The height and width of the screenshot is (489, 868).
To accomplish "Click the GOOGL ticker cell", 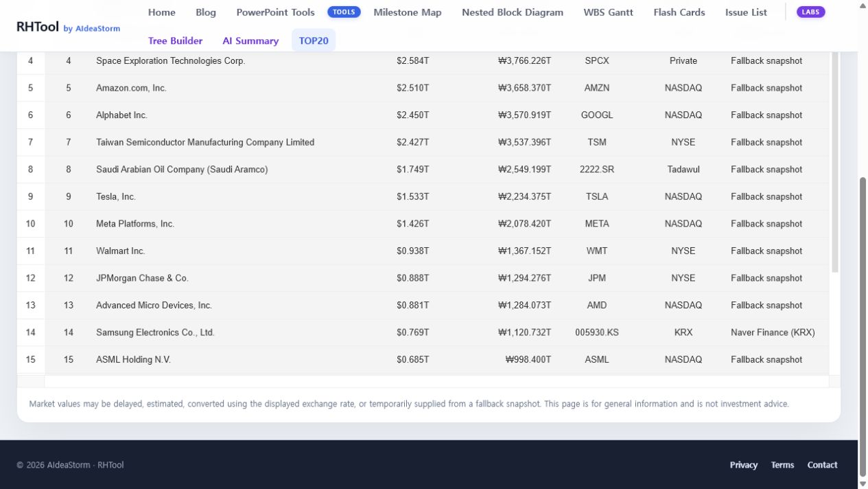I will [597, 115].
